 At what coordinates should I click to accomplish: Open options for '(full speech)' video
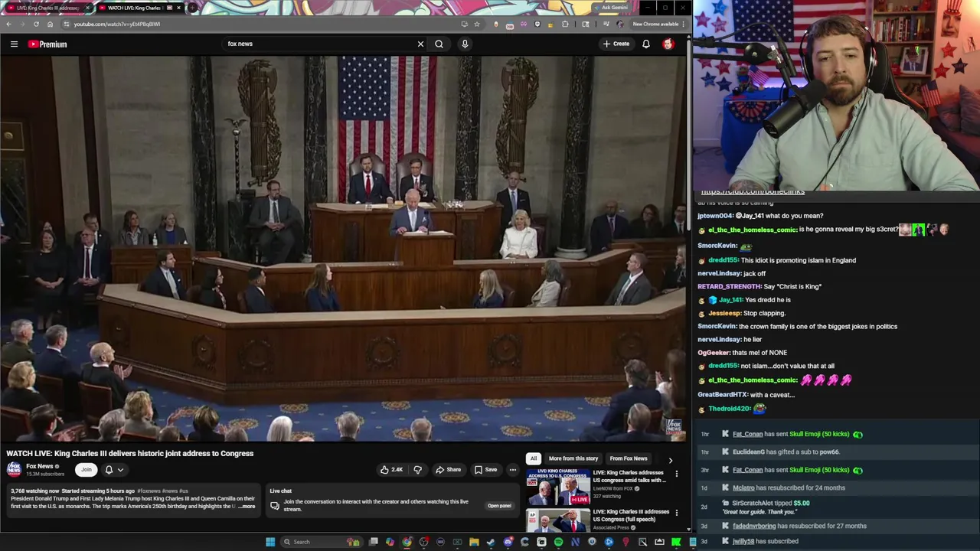(x=676, y=513)
